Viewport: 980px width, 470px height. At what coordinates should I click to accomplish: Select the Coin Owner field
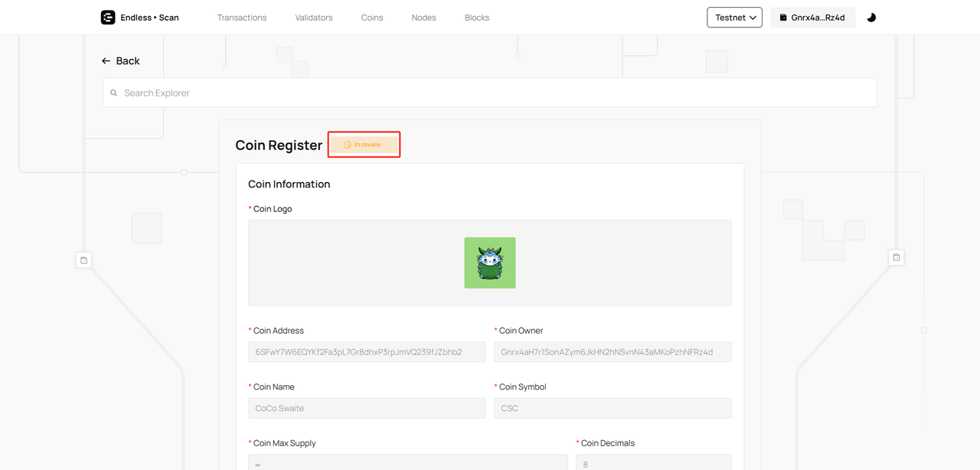[x=612, y=352]
